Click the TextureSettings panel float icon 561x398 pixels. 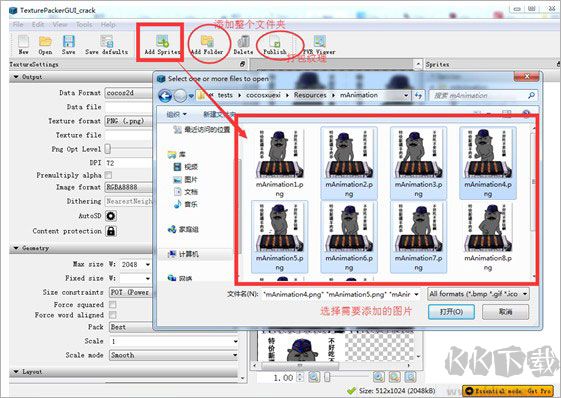[x=242, y=64]
